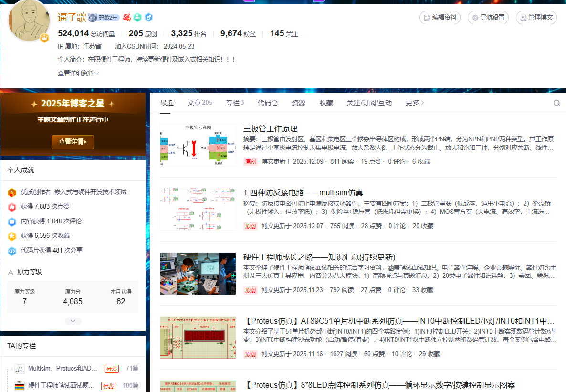
Task: Open the 防反接电路 circuit thumbnail
Action: [x=198, y=209]
